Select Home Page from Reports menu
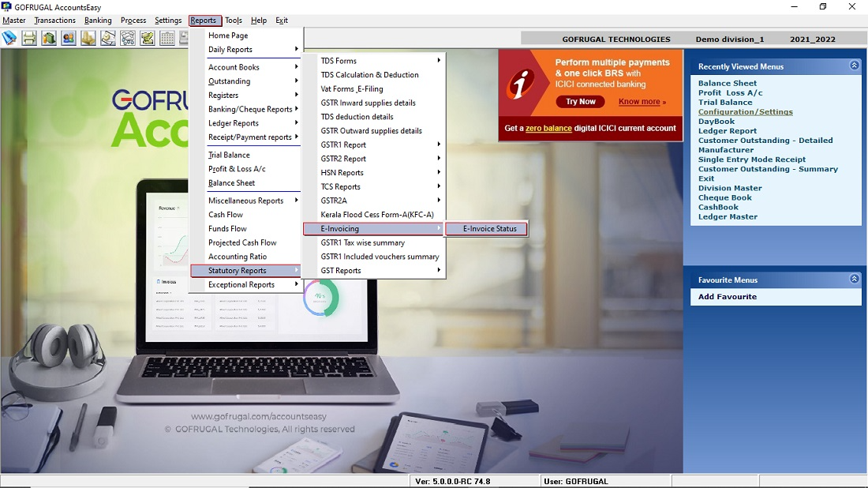This screenshot has height=488, width=868. click(x=245, y=36)
